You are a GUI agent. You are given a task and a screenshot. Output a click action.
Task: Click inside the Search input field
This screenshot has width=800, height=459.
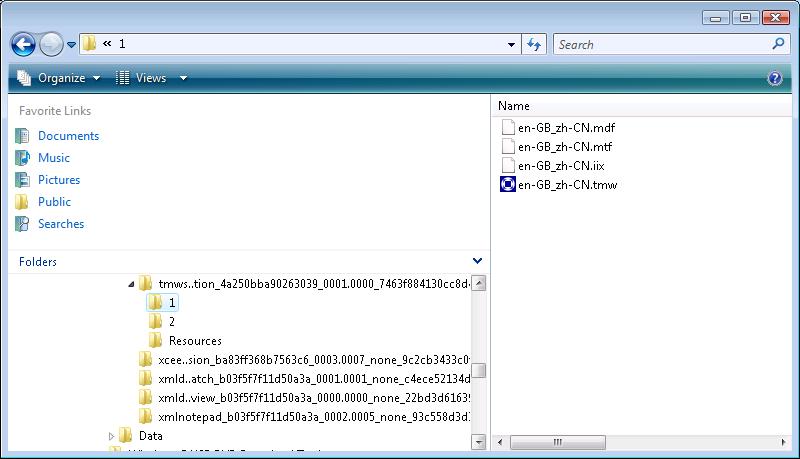[x=660, y=44]
